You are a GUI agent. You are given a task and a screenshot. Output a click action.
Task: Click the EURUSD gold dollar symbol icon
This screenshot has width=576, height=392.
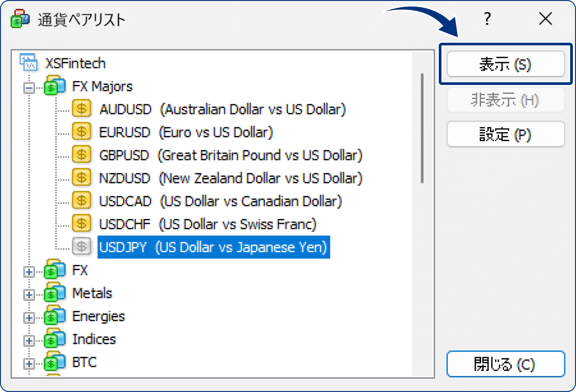pos(81,132)
